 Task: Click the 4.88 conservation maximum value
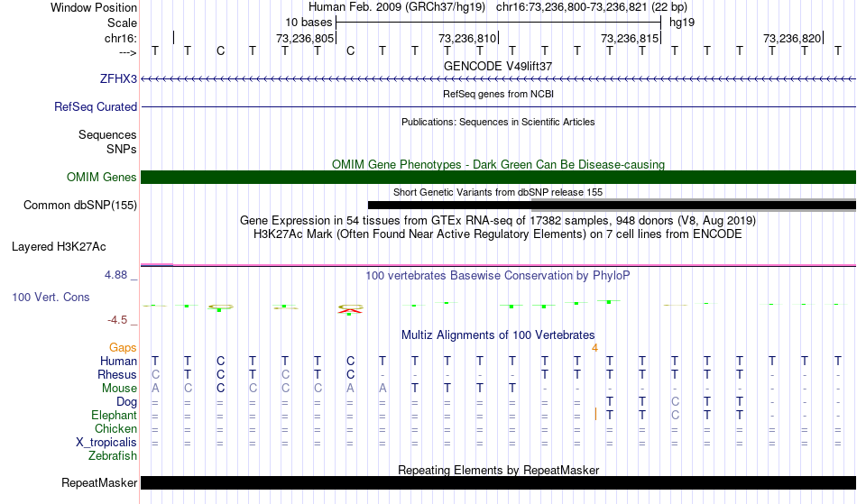click(115, 275)
